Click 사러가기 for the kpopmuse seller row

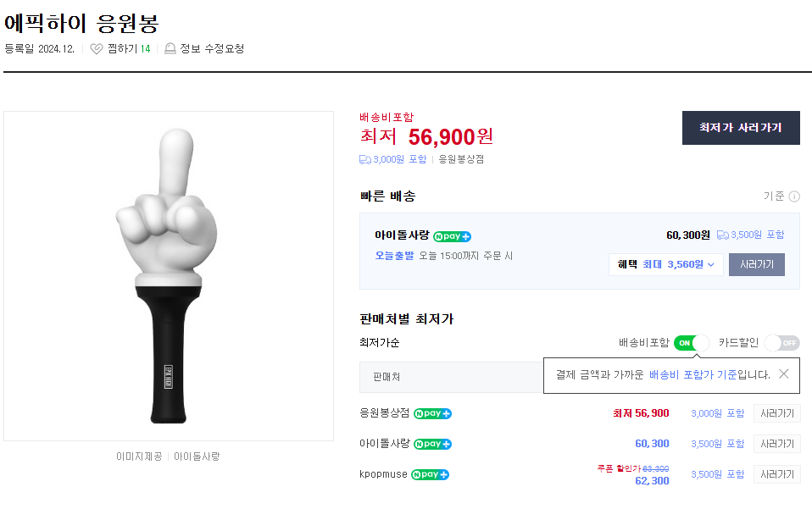click(x=776, y=474)
